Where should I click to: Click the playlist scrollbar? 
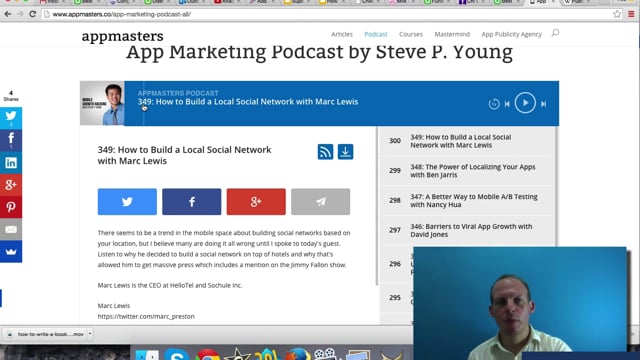point(556,186)
